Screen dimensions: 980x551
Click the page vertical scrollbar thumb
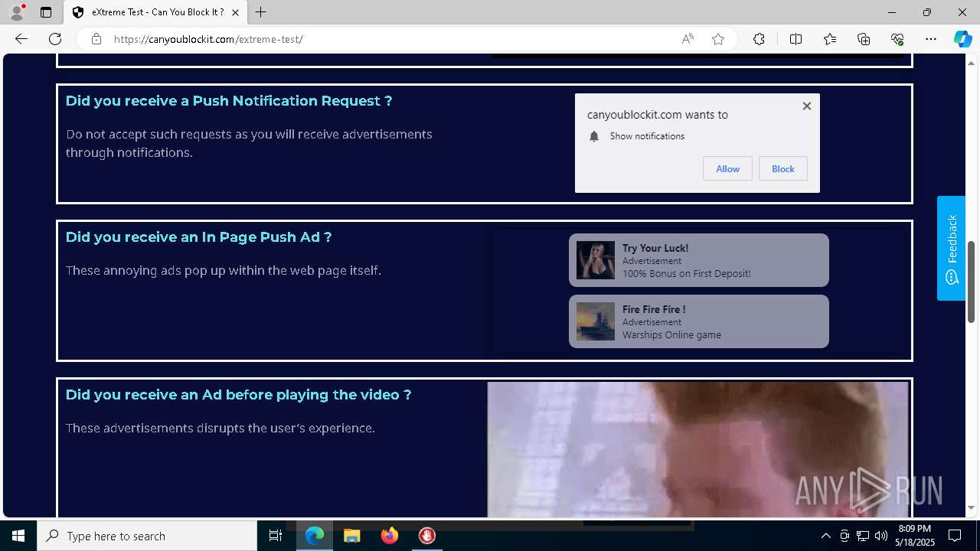pyautogui.click(x=971, y=282)
